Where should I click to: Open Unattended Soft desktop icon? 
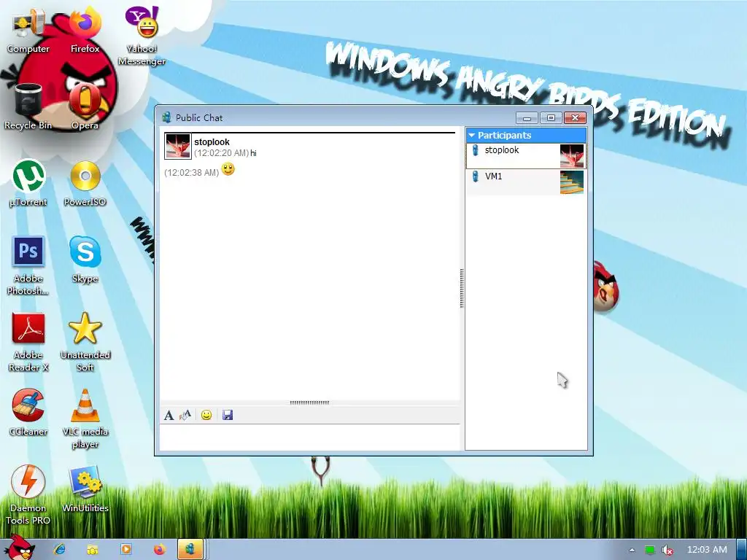tap(85, 342)
